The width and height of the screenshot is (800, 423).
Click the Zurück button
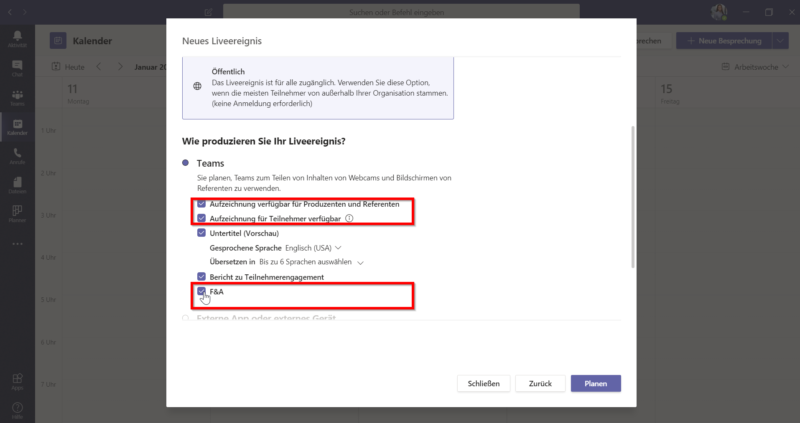(540, 384)
